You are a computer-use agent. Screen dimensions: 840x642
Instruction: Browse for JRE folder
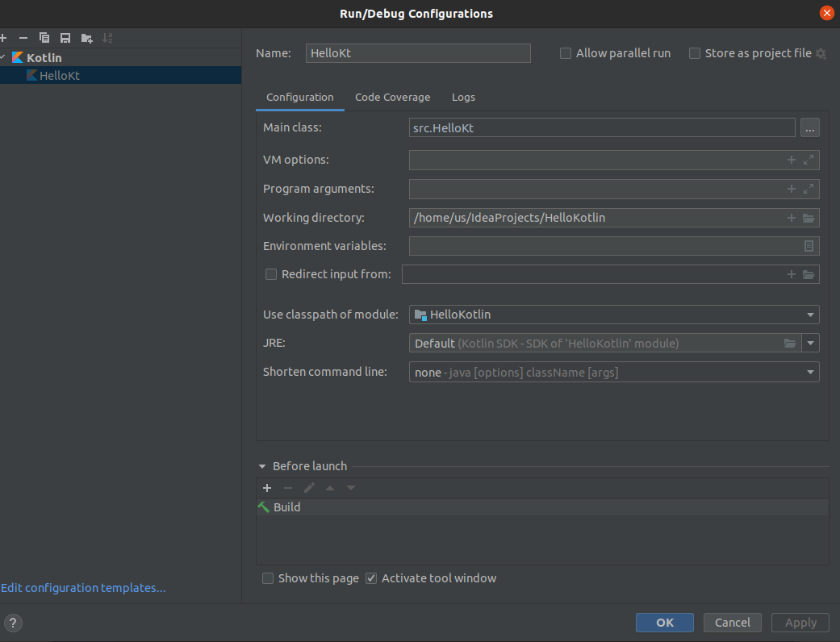click(790, 344)
